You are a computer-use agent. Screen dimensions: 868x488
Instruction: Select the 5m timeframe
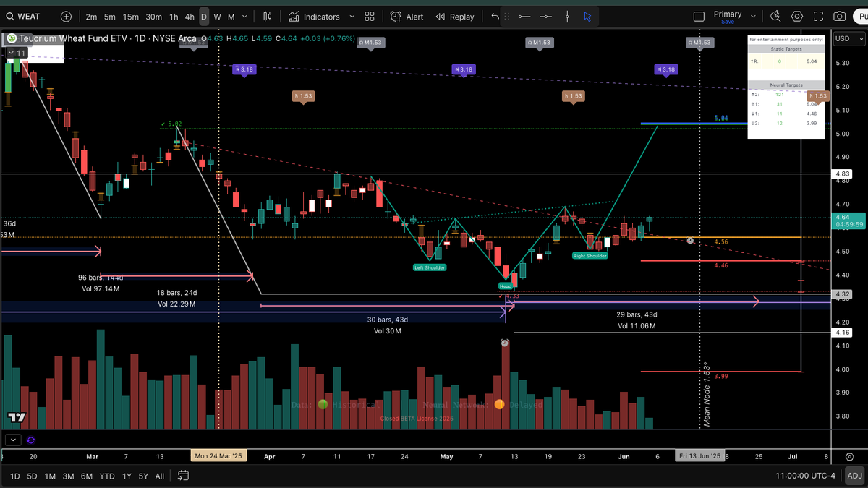(x=109, y=17)
